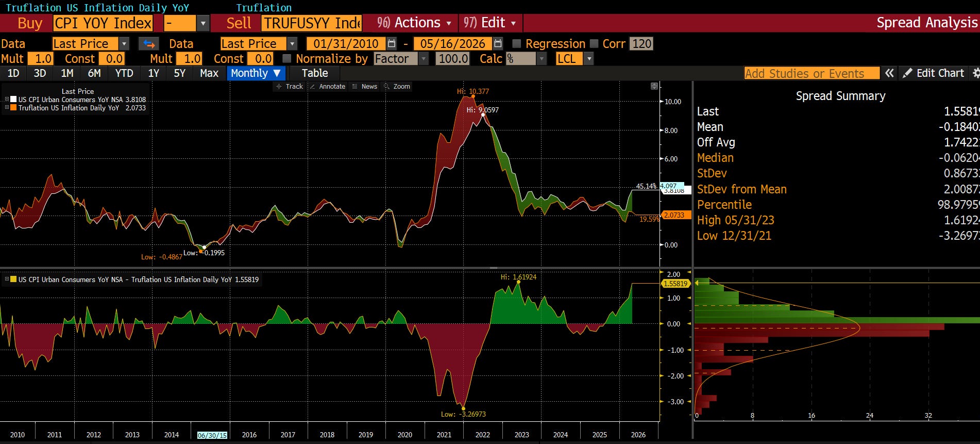This screenshot has height=444, width=980.
Task: Select the Zoom magnifier tool
Action: point(397,87)
